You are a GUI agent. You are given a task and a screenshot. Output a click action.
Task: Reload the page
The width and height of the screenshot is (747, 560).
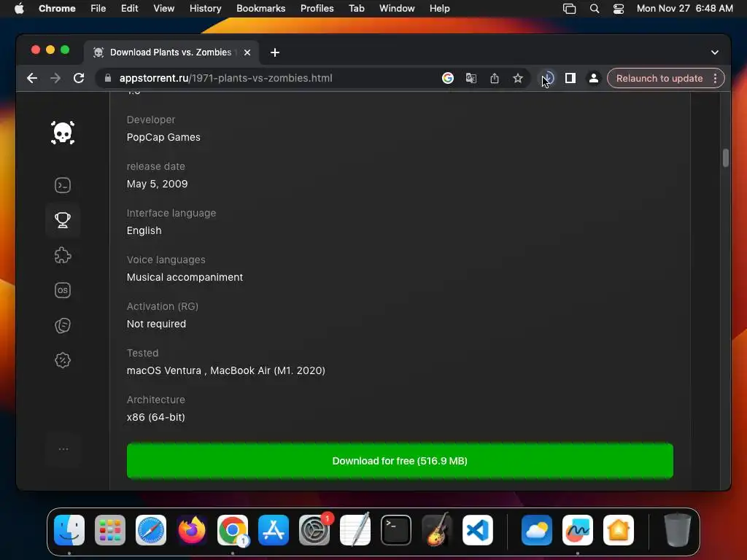tap(79, 78)
